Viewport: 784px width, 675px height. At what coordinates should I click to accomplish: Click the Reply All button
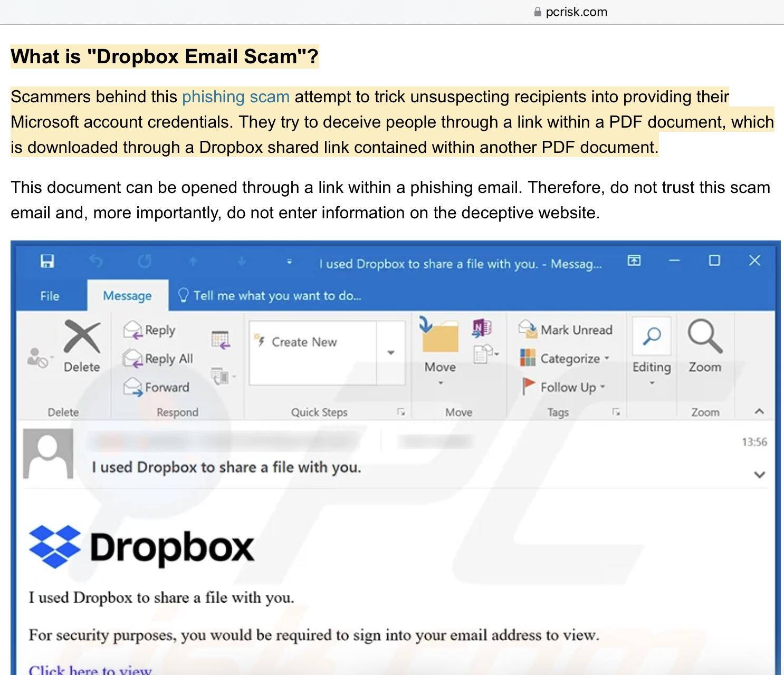click(x=158, y=359)
